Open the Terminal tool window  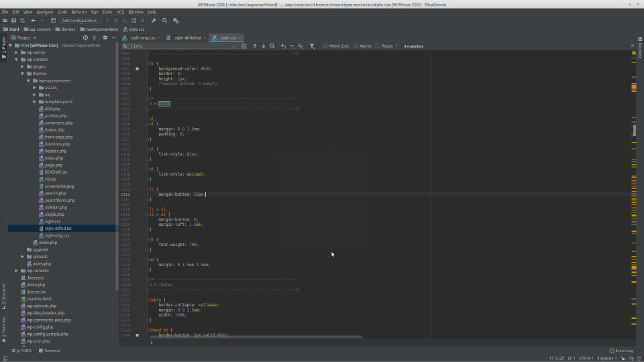(49, 351)
